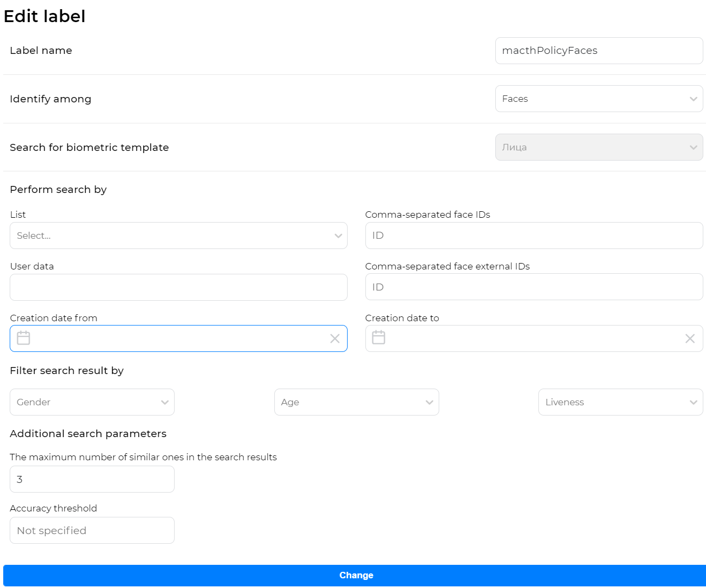Clear the Creation date from field

point(335,338)
